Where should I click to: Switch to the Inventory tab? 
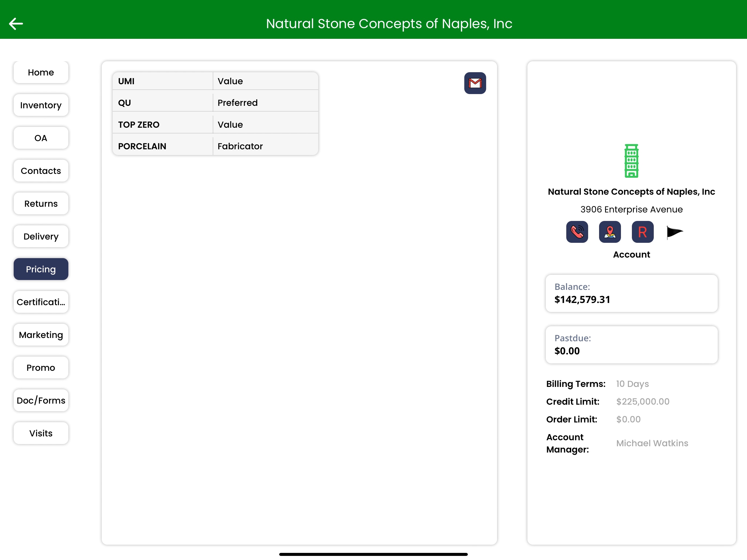pos(41,105)
